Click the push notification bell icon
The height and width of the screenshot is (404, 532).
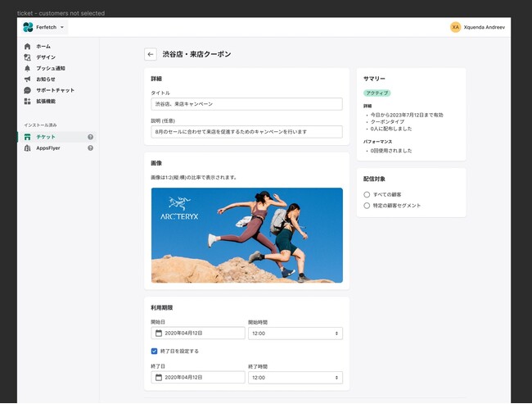pos(28,68)
